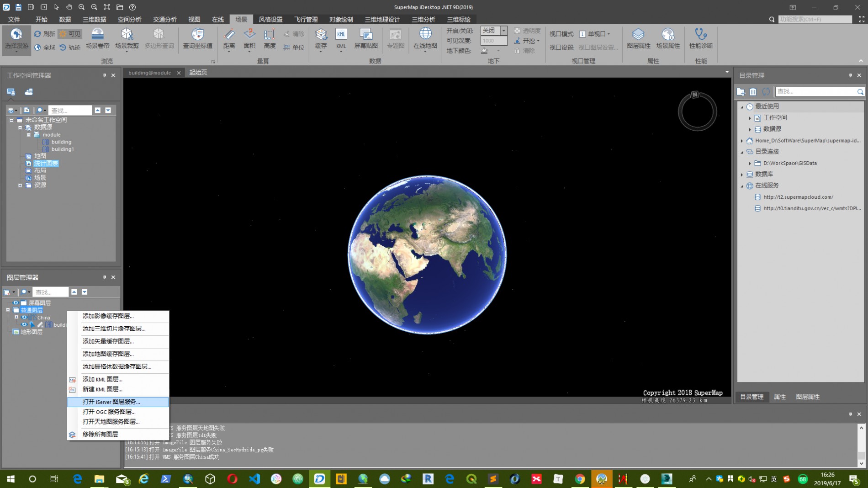Toggle selectable icon on building layer
Viewport: 868px width, 488px height.
[x=32, y=324]
